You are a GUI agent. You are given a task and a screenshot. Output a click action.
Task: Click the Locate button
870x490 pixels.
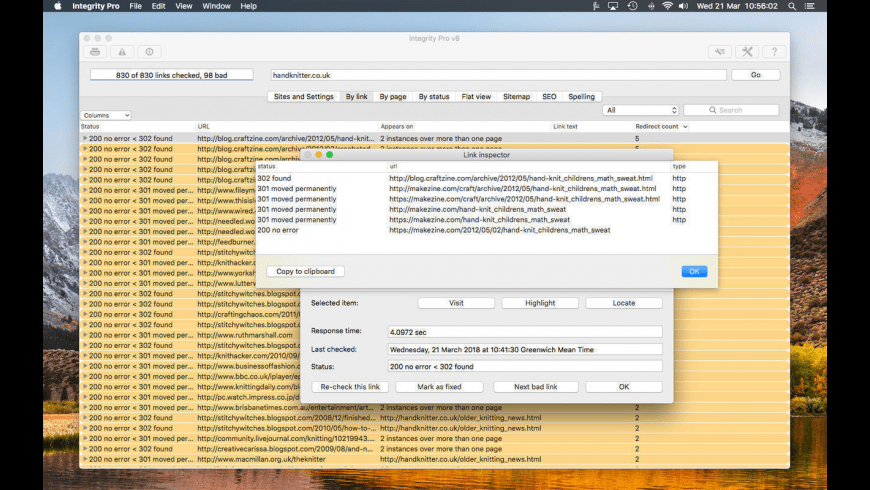click(x=624, y=303)
